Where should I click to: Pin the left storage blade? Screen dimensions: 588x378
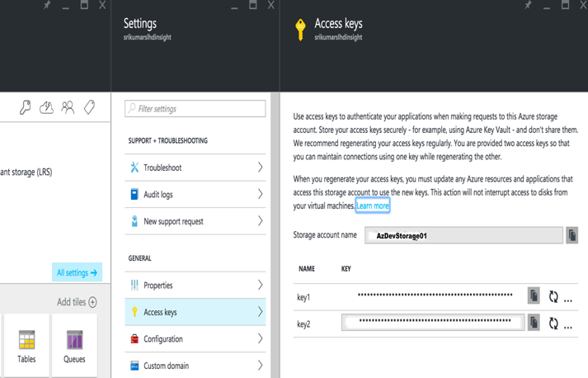click(47, 5)
